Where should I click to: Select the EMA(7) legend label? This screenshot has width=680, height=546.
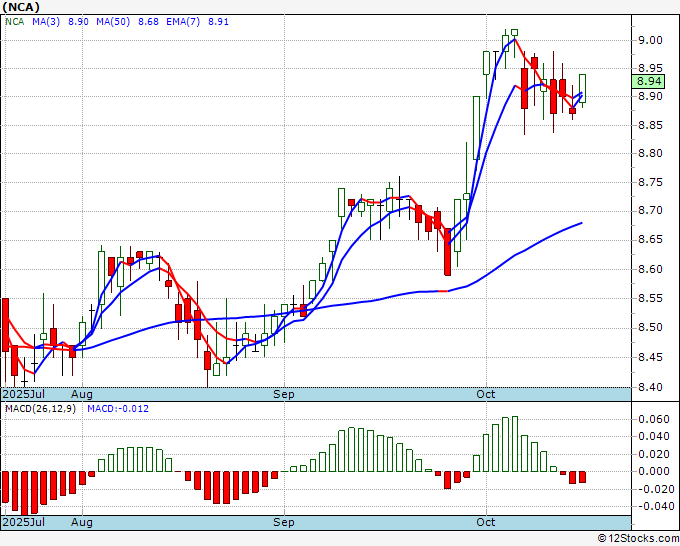tap(183, 22)
